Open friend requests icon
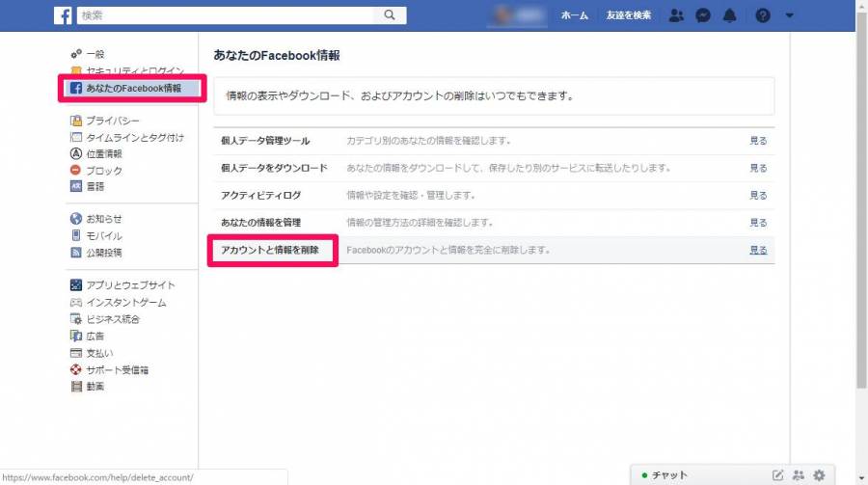 [x=676, y=15]
